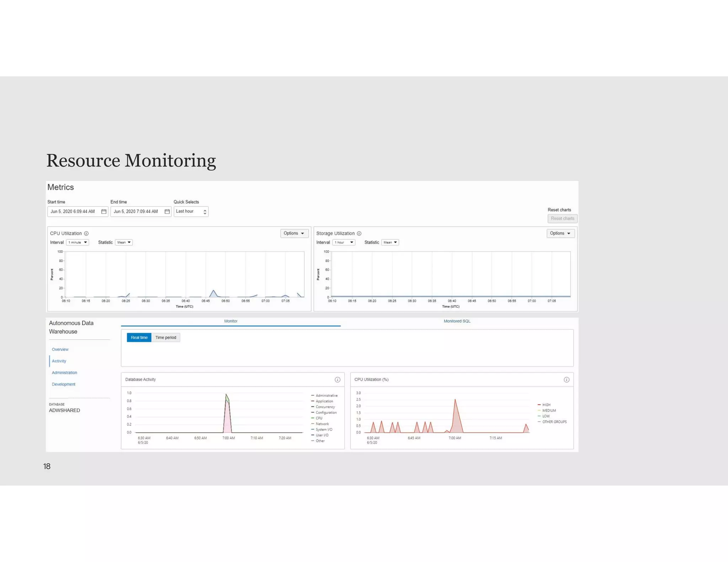Toggle LOW legend entry
The image size is (728, 562).
pyautogui.click(x=544, y=416)
